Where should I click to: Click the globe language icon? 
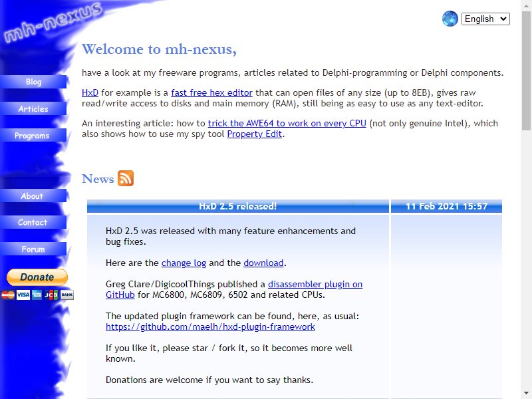[x=450, y=19]
